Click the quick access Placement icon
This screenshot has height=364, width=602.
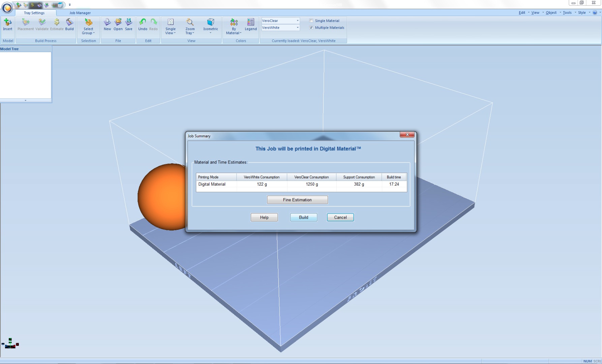click(x=26, y=5)
